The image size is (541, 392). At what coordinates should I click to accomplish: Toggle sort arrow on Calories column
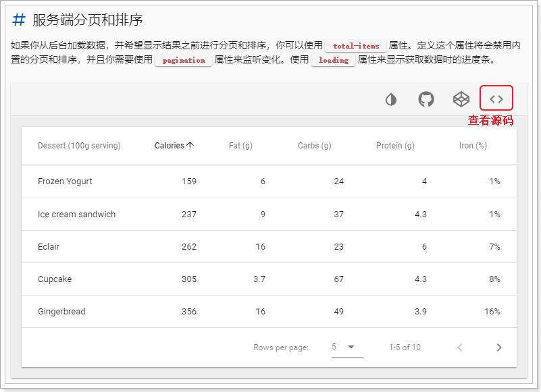190,146
